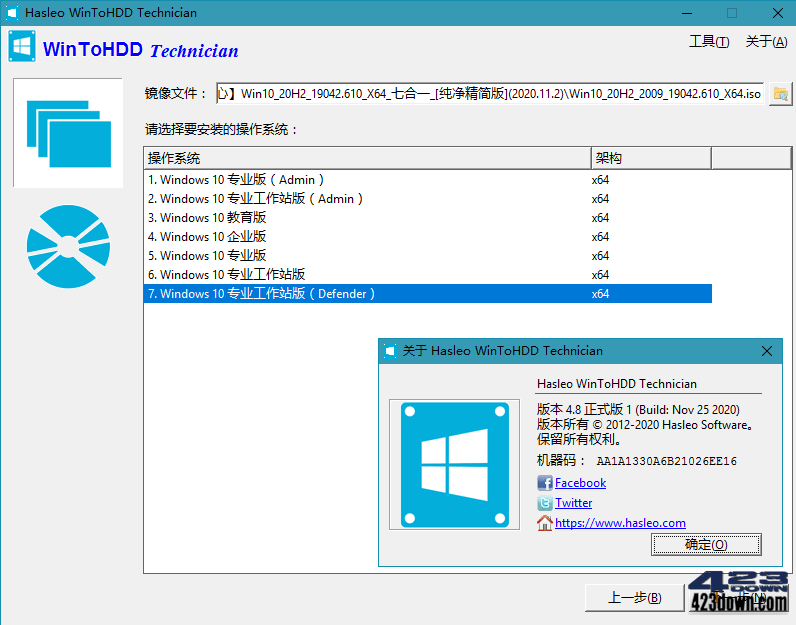Image resolution: width=796 pixels, height=625 pixels.
Task: Close the main WinToHDD Technician window
Action: coord(777,13)
